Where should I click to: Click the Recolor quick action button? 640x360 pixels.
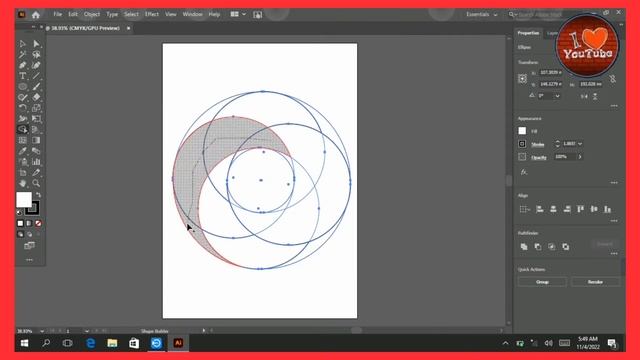(595, 282)
